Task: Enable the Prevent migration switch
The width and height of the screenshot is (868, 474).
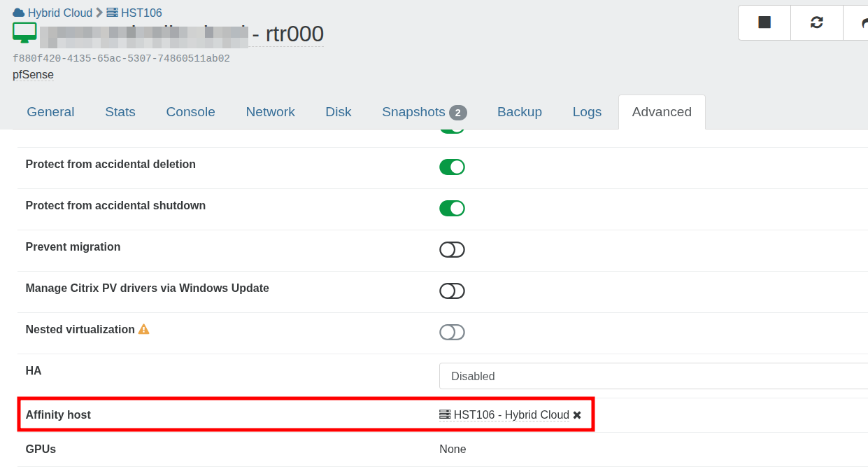Action: [452, 249]
